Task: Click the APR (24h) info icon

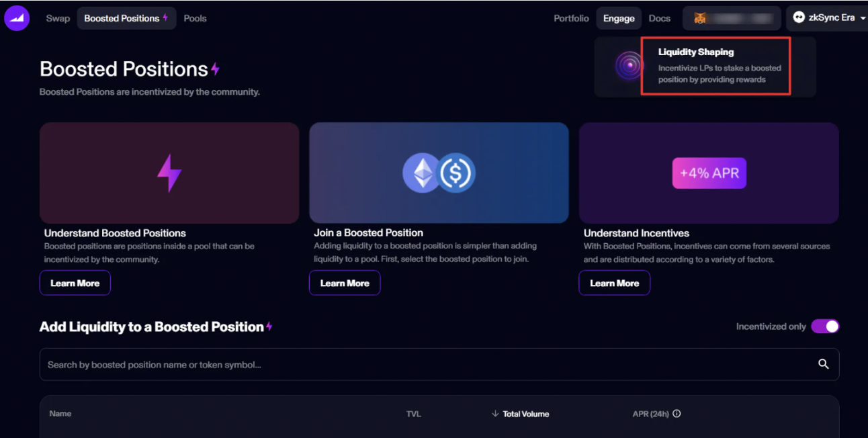Action: click(x=677, y=414)
